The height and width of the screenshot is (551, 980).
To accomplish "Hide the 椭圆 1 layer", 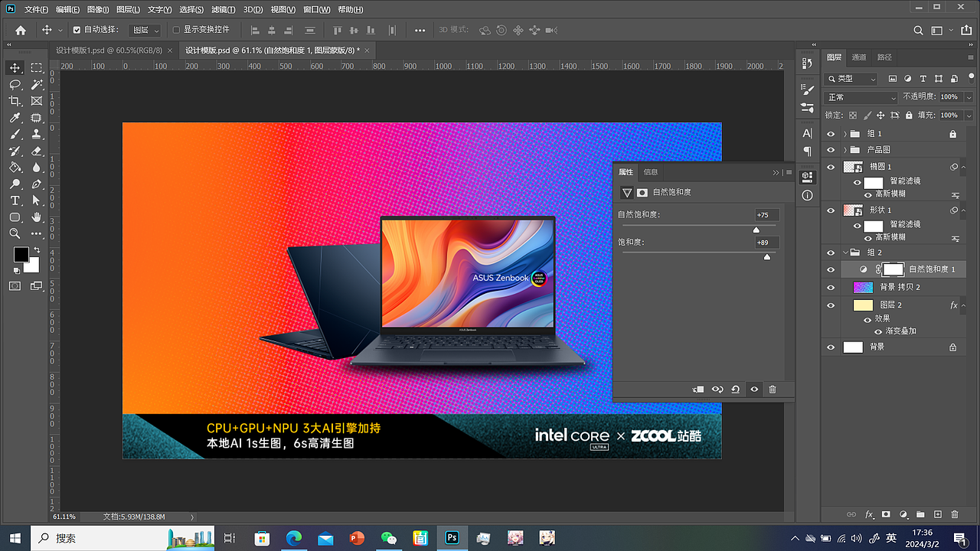I will (x=831, y=167).
